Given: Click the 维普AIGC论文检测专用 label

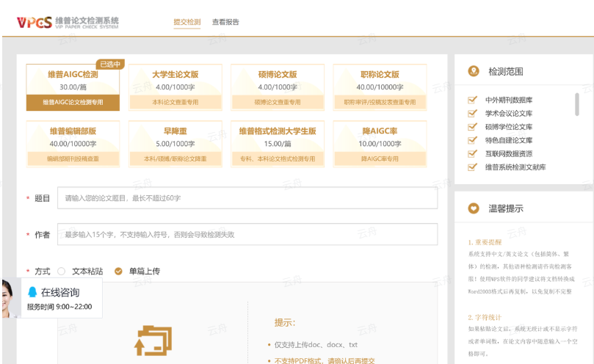Looking at the screenshot, I should (73, 102).
